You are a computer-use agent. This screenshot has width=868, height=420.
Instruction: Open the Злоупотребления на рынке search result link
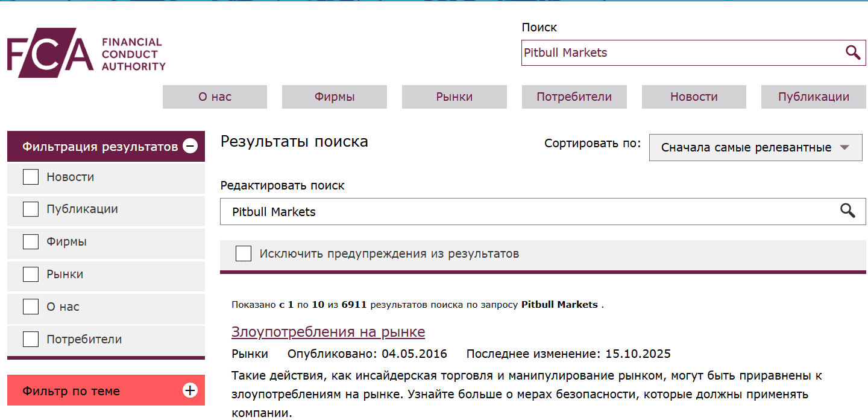click(329, 331)
